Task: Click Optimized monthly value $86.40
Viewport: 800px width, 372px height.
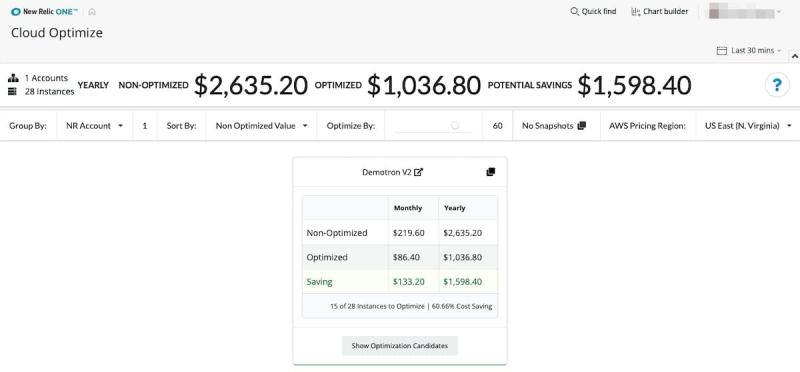Action: [x=406, y=257]
